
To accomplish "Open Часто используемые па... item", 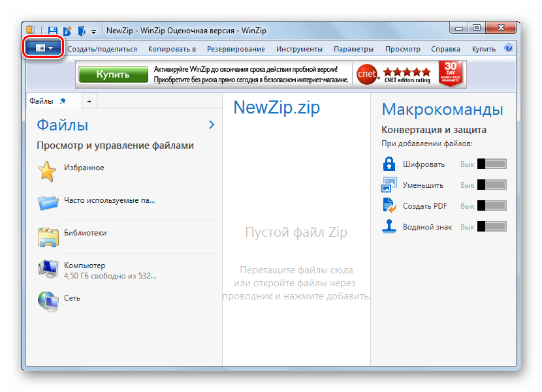I will 127,204.
